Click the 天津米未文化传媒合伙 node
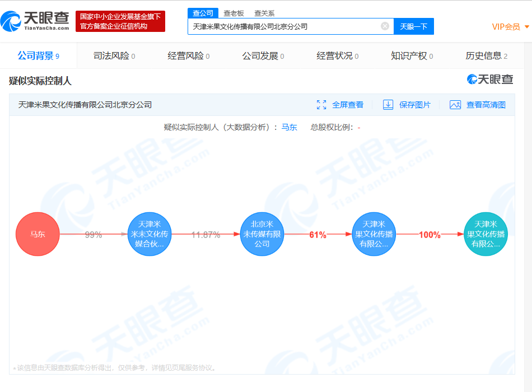This screenshot has width=532, height=392. tap(150, 234)
